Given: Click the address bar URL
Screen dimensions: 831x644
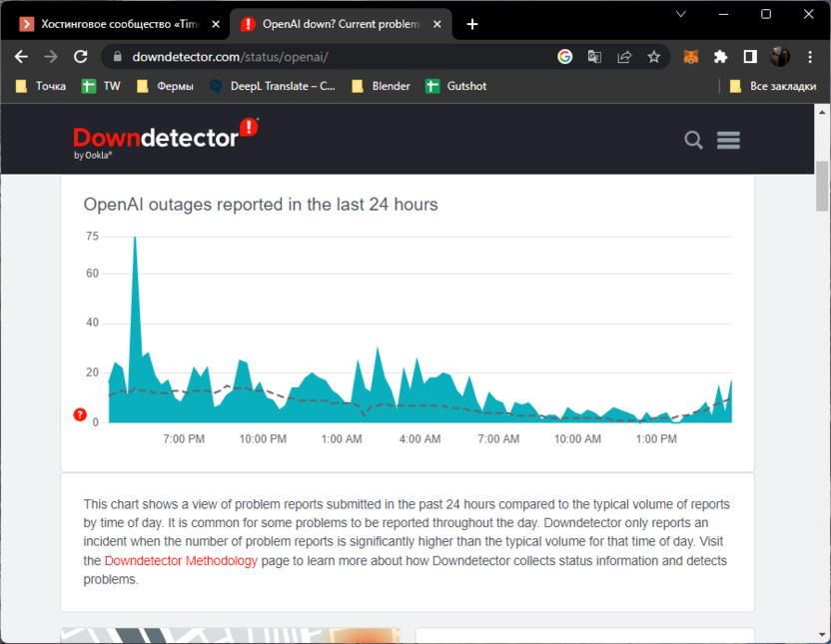Looking at the screenshot, I should 230,57.
